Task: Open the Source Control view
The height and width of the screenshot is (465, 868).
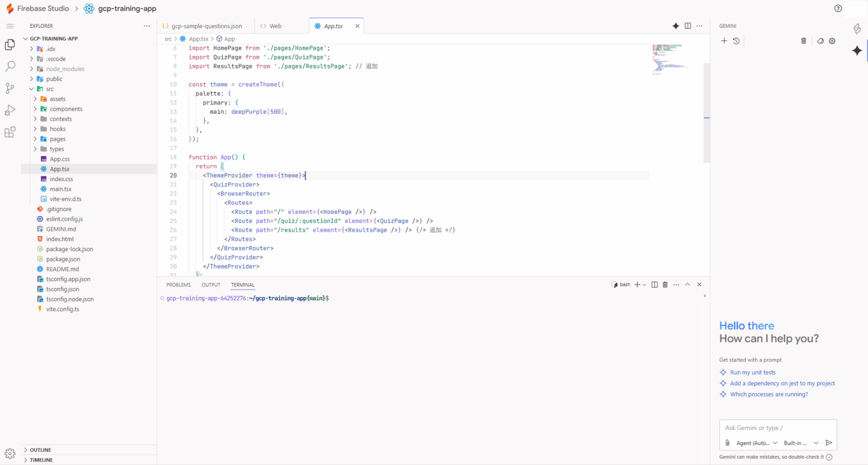Action: pyautogui.click(x=10, y=88)
